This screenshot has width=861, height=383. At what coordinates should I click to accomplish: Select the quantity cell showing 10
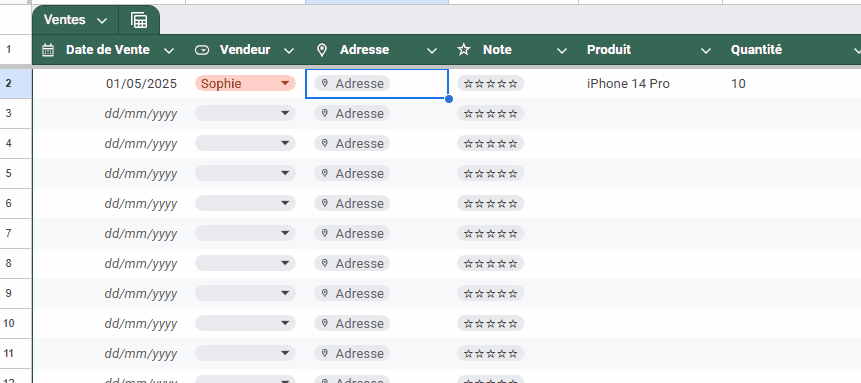pyautogui.click(x=792, y=84)
